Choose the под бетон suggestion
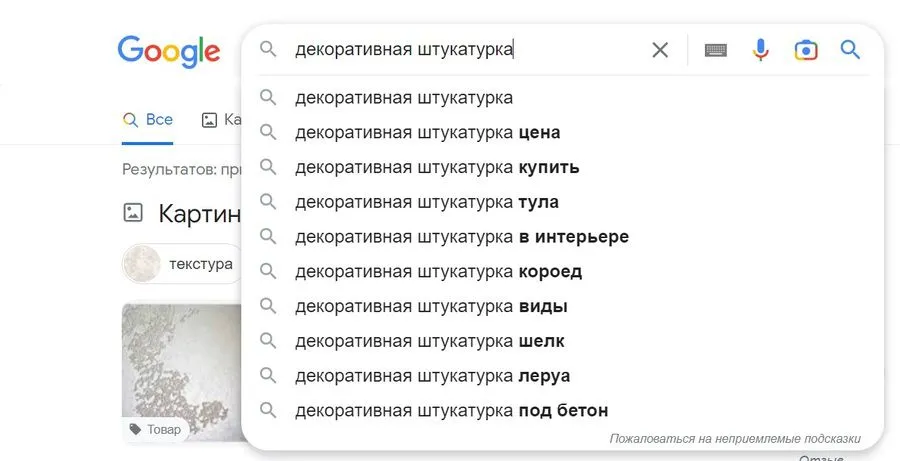The height and width of the screenshot is (461, 900). 452,410
